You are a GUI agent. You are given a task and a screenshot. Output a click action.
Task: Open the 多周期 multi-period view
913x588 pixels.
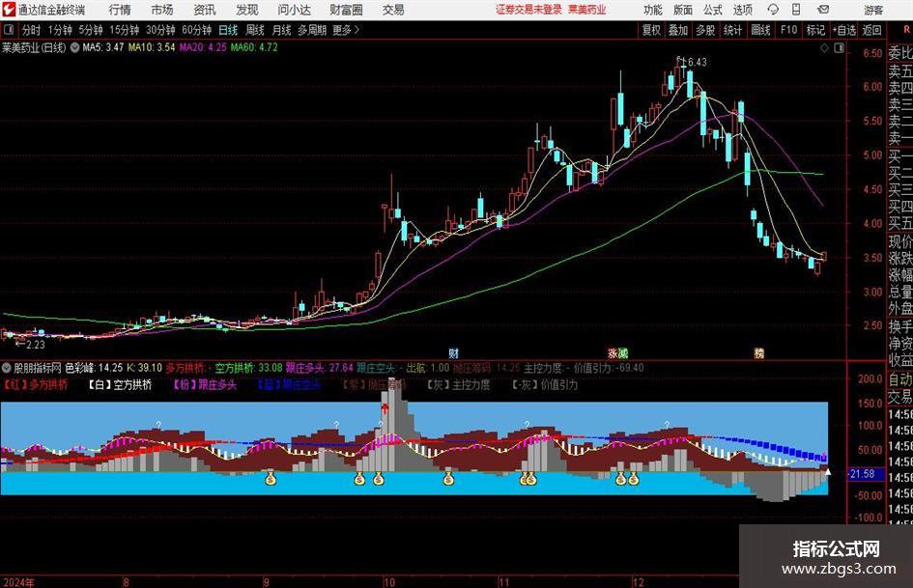(x=312, y=30)
